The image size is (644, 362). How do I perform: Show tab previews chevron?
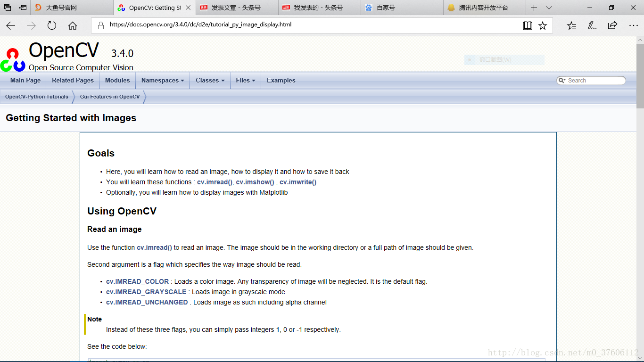click(x=549, y=8)
